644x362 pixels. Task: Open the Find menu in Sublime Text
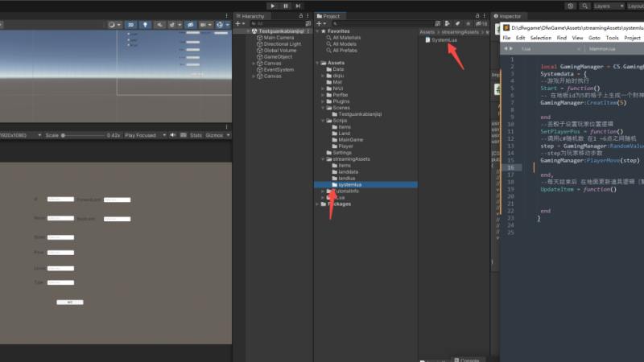pyautogui.click(x=561, y=38)
